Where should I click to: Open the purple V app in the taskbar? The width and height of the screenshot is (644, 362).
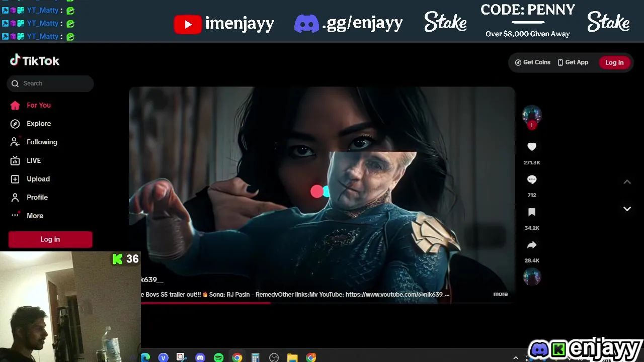point(163,357)
